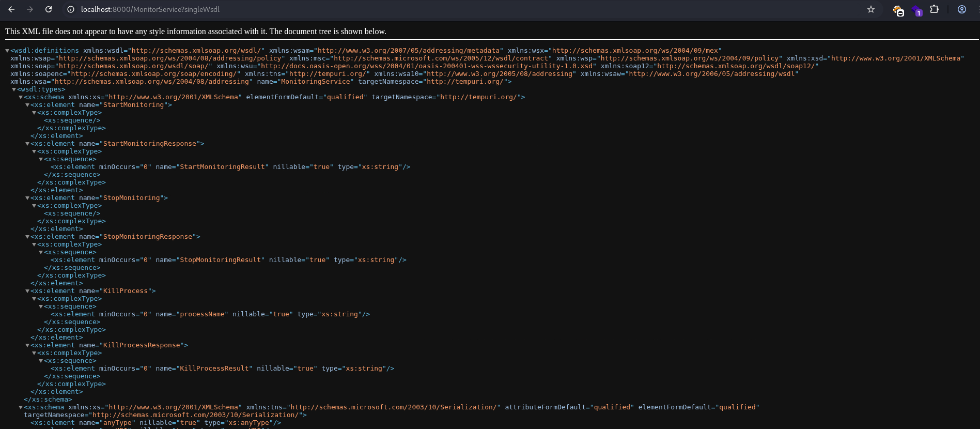The width and height of the screenshot is (980, 429).
Task: Click the xmlns:wsaw addressing/wsdl URL
Action: [711, 74]
